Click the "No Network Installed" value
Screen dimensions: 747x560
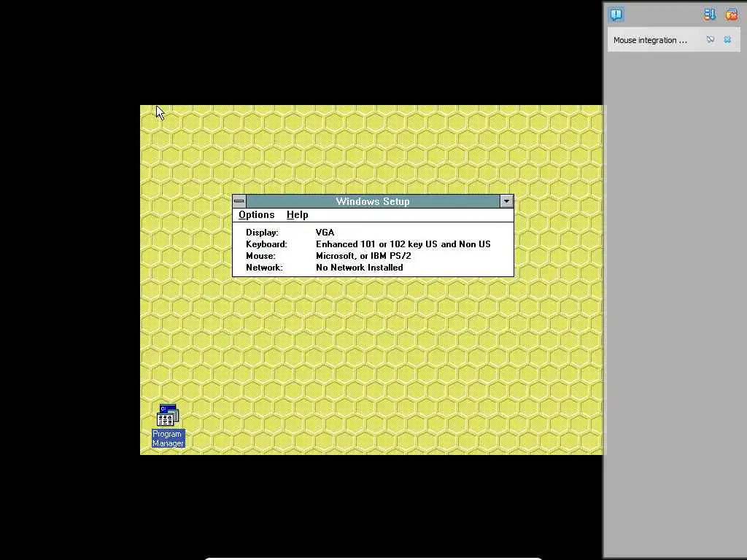[x=359, y=268]
